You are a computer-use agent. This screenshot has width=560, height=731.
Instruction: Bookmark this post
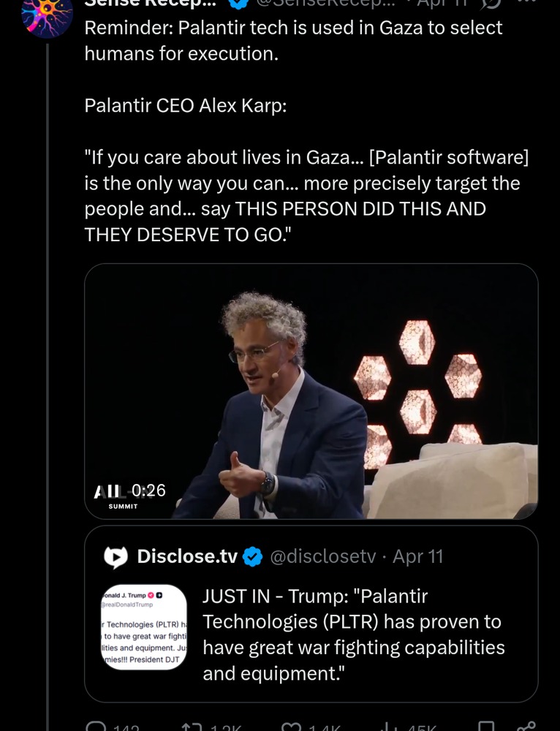[x=486, y=727]
